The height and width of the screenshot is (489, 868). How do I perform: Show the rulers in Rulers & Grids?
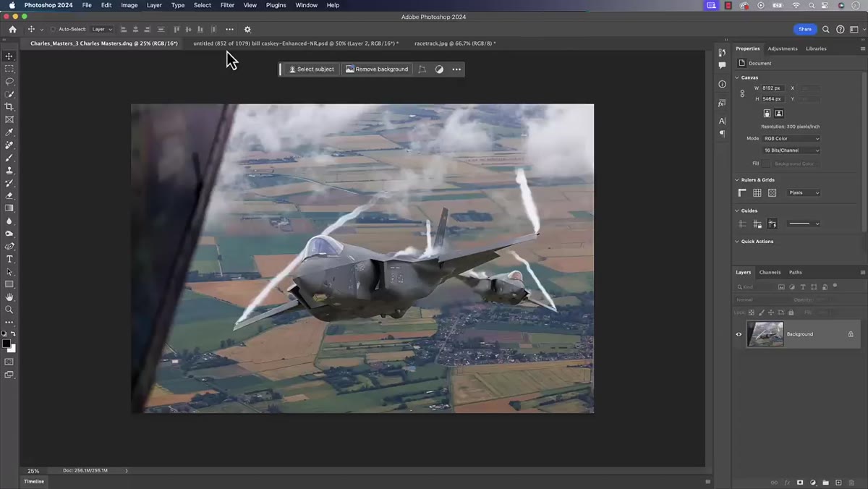[742, 193]
